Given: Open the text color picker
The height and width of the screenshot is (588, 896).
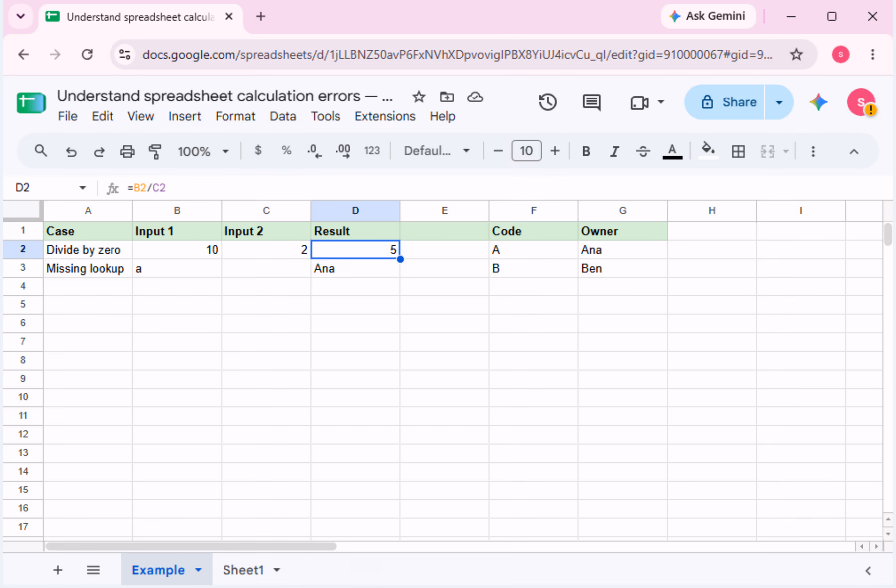Looking at the screenshot, I should click(672, 151).
